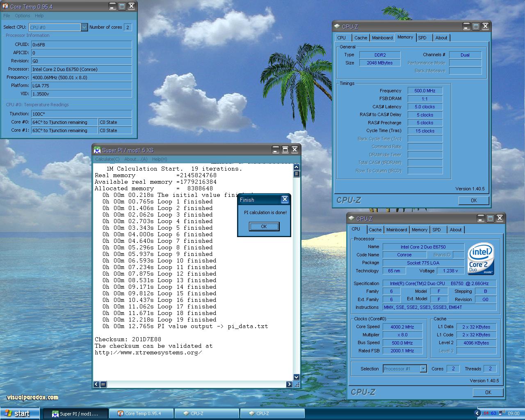Click the Tjunction 100C° field
The height and width of the screenshot is (420, 525).
coord(82,114)
